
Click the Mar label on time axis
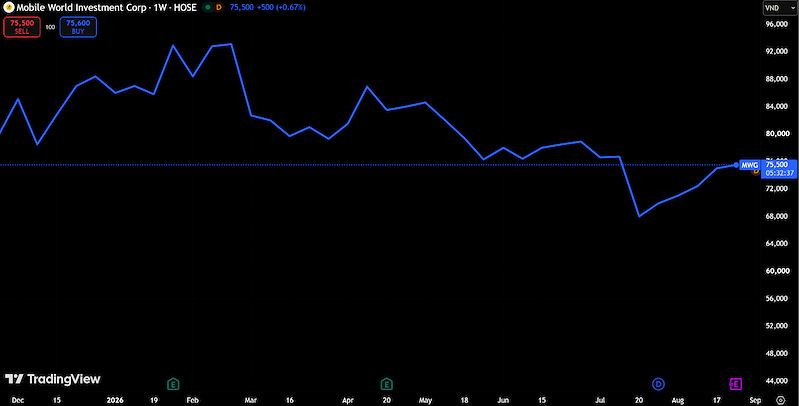[250, 400]
